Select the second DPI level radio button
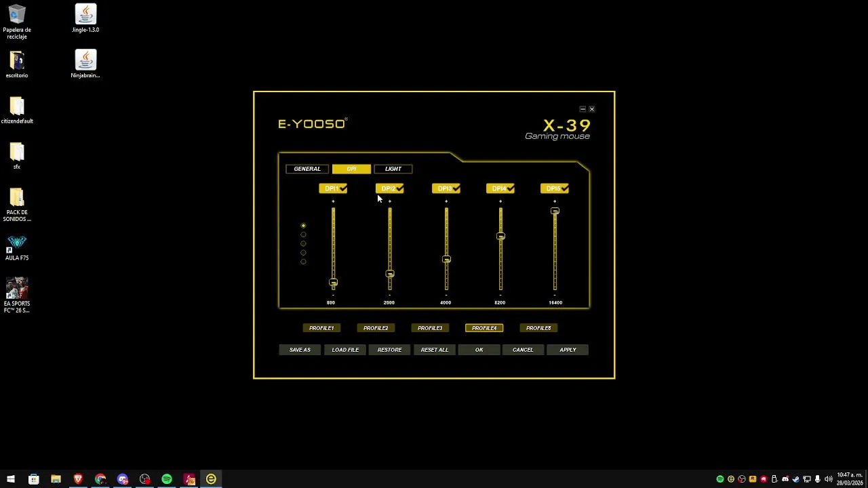 (303, 235)
